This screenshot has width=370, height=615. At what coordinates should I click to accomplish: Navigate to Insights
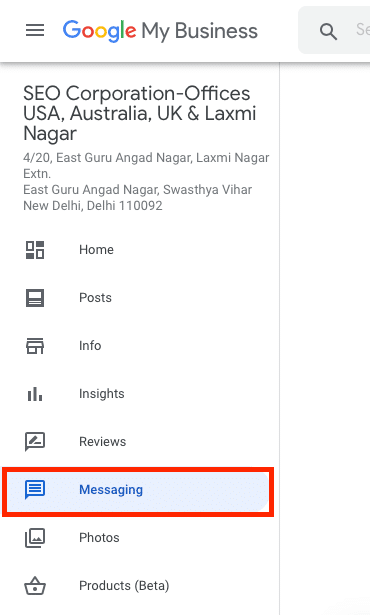point(102,394)
